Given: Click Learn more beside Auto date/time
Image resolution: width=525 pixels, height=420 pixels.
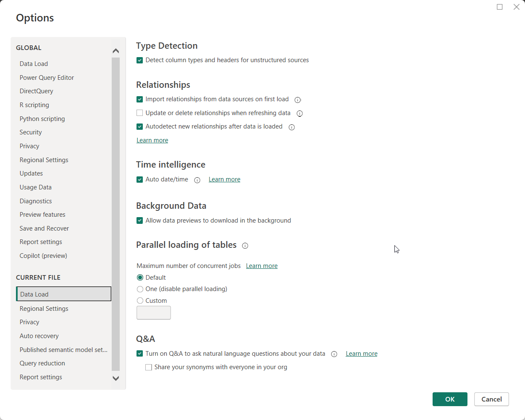Looking at the screenshot, I should pos(225,179).
